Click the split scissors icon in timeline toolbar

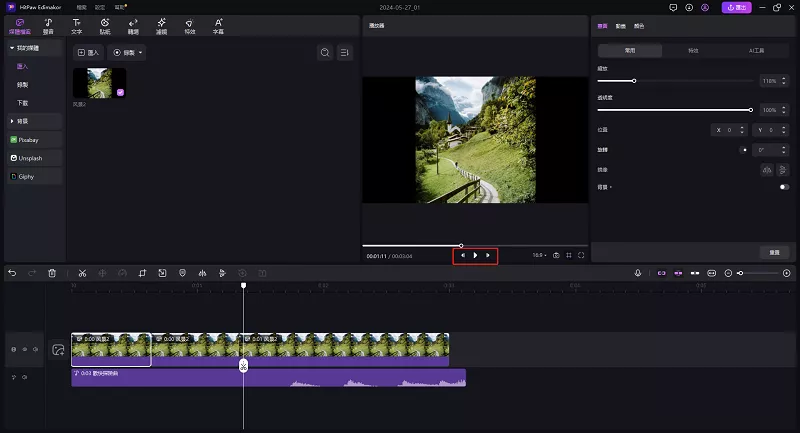coord(82,273)
